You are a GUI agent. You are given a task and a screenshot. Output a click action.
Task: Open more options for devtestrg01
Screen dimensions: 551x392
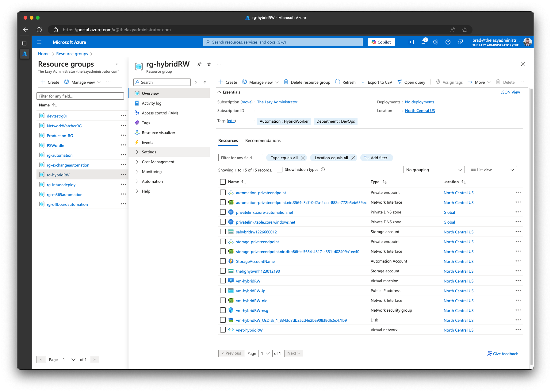pyautogui.click(x=124, y=116)
